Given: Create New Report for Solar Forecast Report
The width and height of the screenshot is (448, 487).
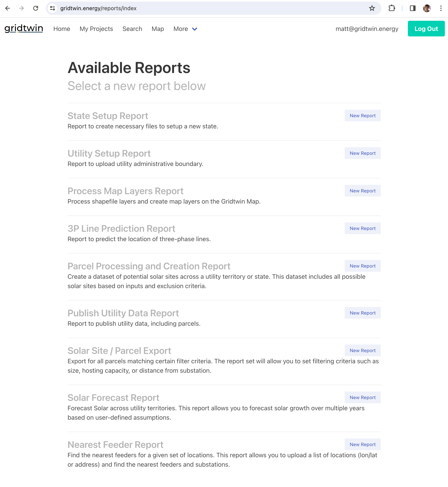Looking at the screenshot, I should [362, 397].
